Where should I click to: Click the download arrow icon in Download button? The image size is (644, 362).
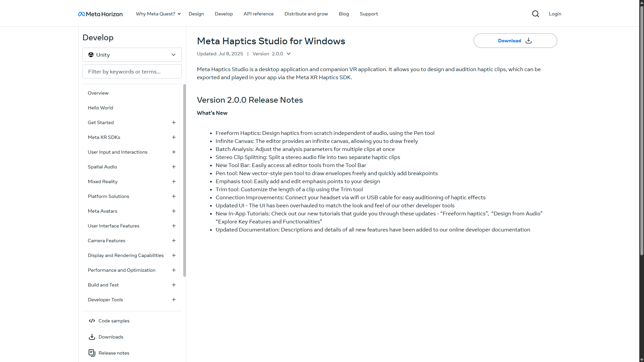click(529, 41)
